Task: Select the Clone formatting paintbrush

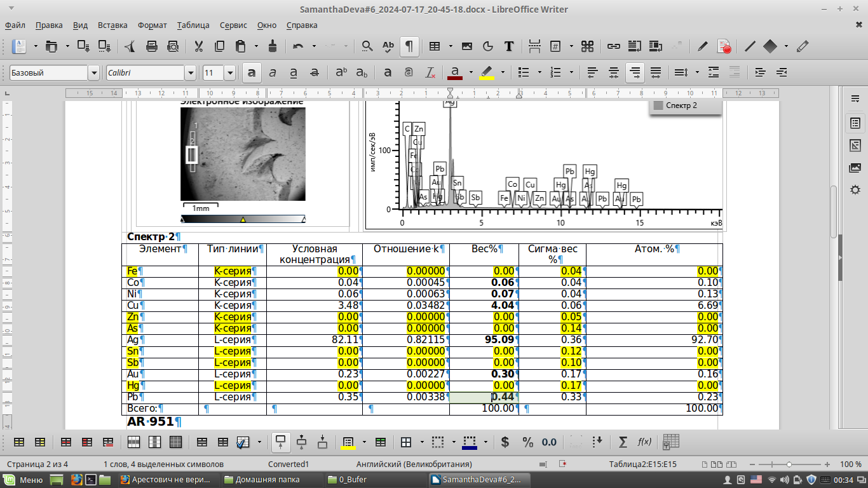Action: tap(273, 46)
